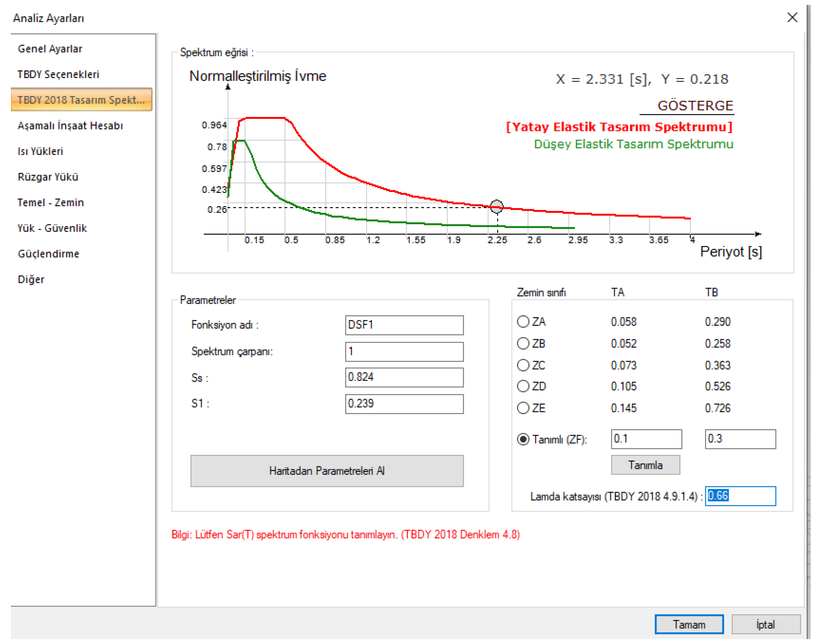Select the ZA soil class radio button
816x644 pixels.
pos(523,322)
